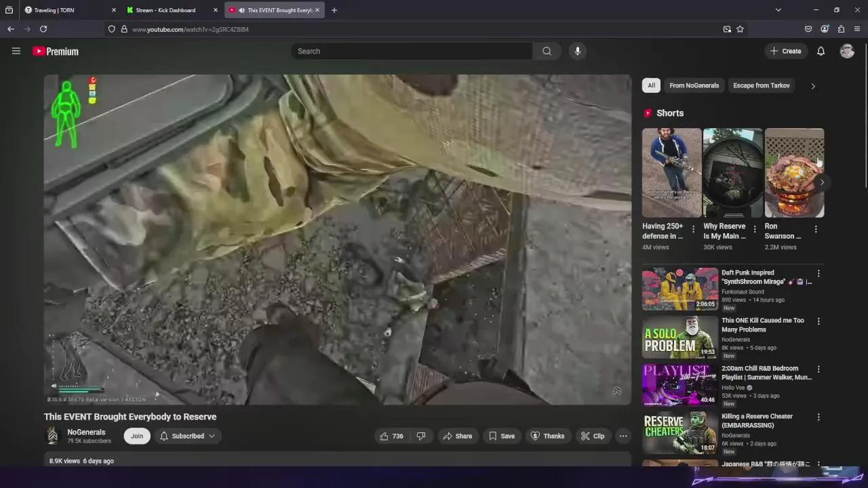Click the browser address bar URL
The width and height of the screenshot is (868, 488).
(x=191, y=29)
